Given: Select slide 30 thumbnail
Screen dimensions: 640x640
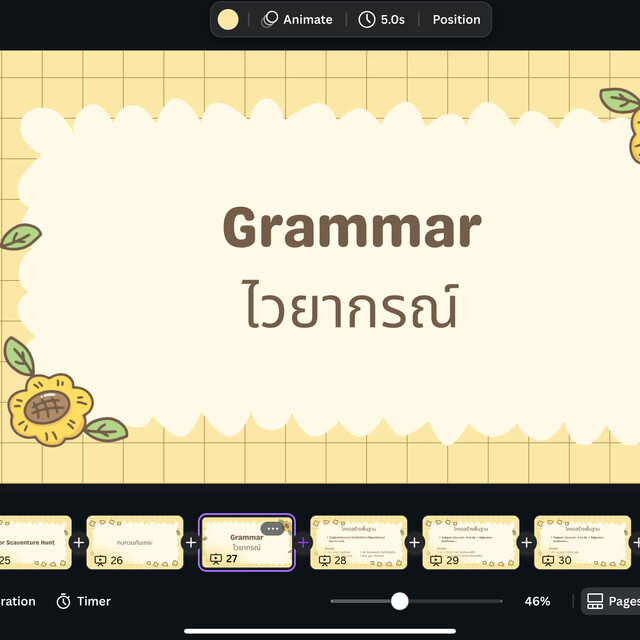Looking at the screenshot, I should click(x=583, y=542).
